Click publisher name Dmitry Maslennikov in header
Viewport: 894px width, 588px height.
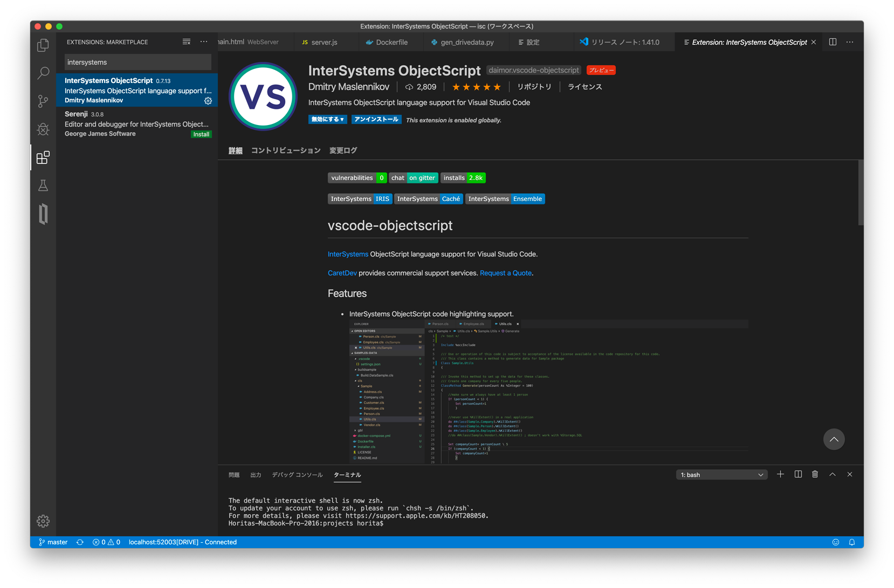[x=349, y=87]
